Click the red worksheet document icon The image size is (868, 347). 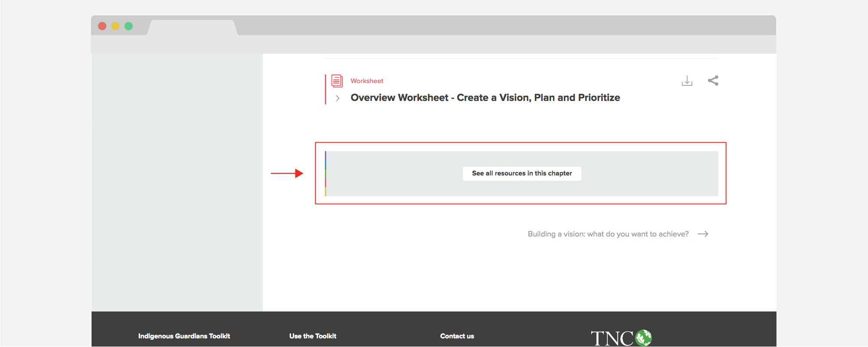pyautogui.click(x=337, y=81)
